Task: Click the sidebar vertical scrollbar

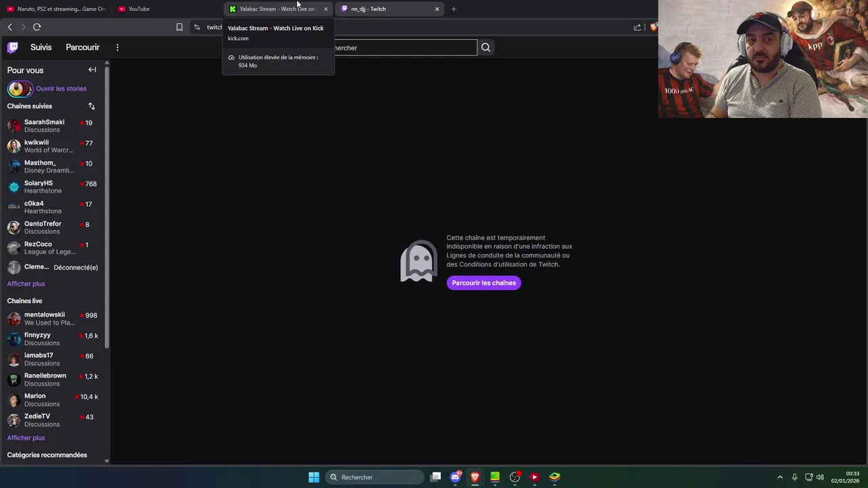Action: coord(107,207)
